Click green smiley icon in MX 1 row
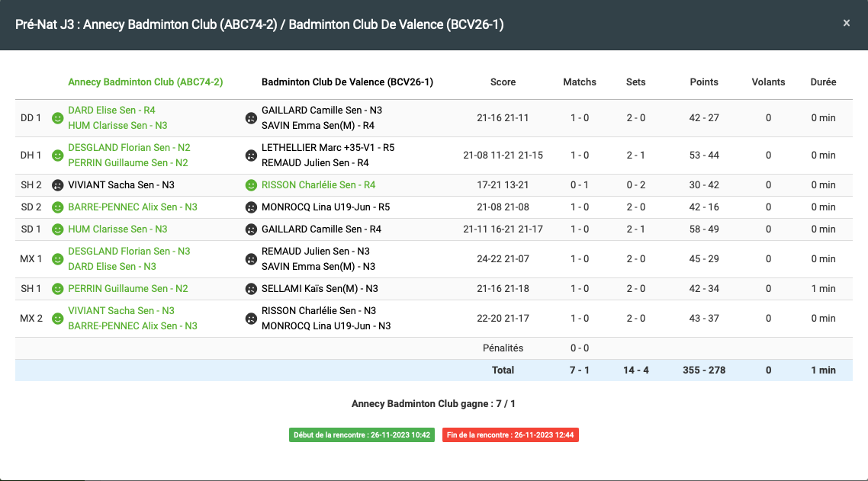 (x=57, y=259)
